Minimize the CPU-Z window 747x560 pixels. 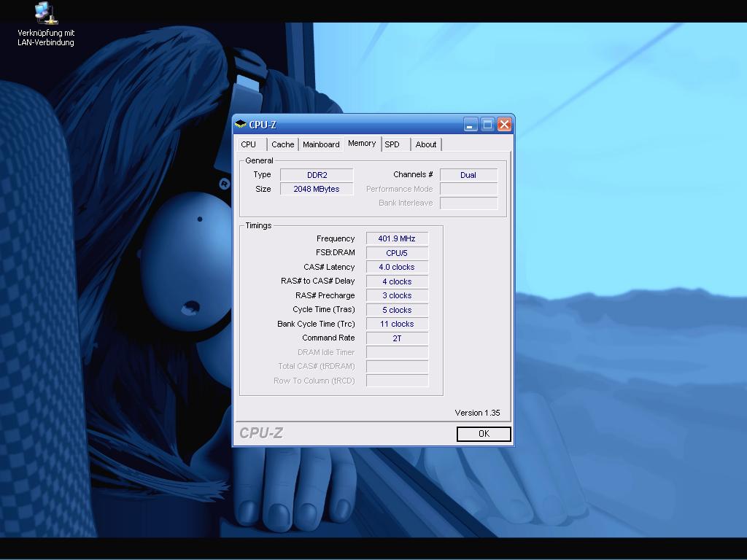pyautogui.click(x=471, y=125)
